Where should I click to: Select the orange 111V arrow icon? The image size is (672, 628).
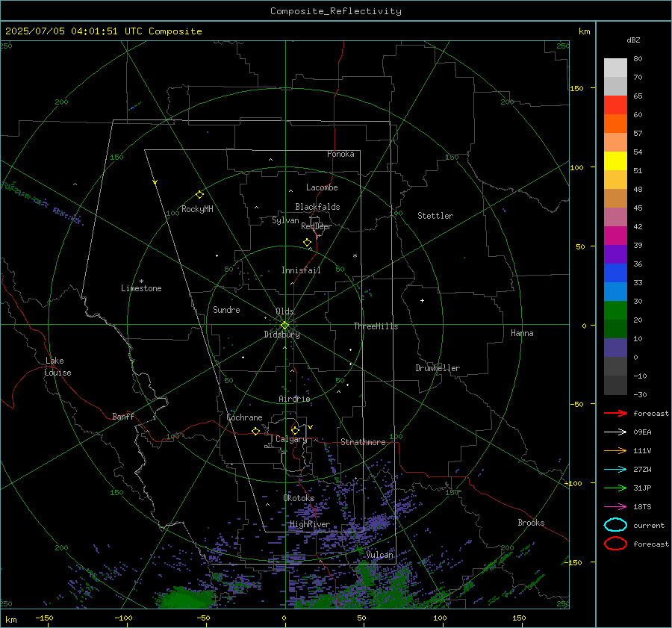pyautogui.click(x=615, y=450)
